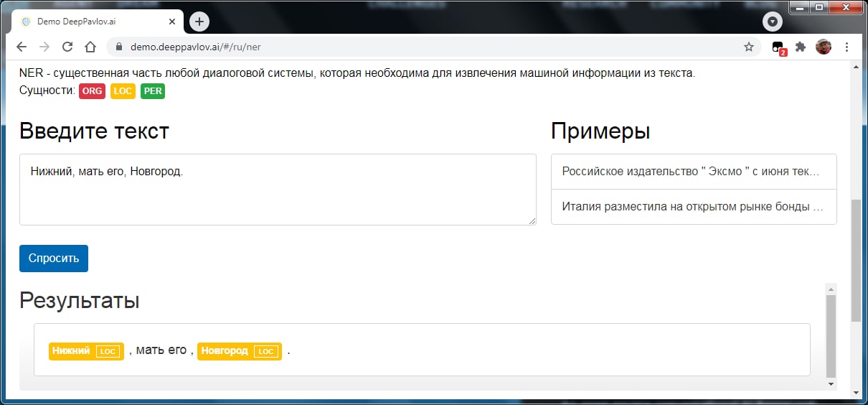Open extension with red 2 badge
The width and height of the screenshot is (868, 405).
point(778,47)
